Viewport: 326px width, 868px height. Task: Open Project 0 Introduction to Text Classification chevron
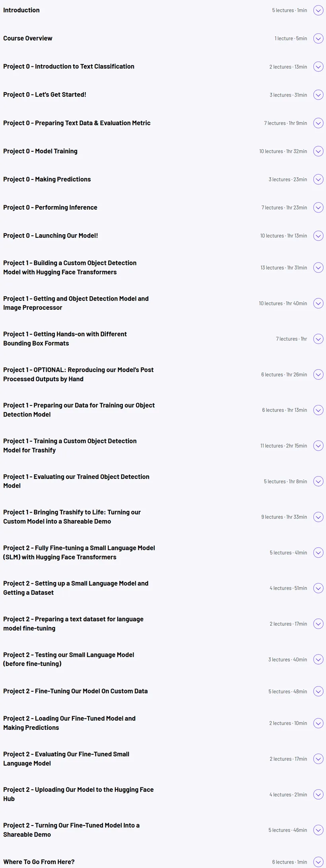pos(318,67)
